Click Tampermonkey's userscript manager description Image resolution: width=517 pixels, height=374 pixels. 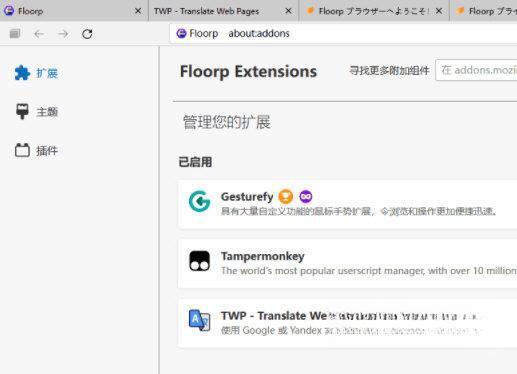tap(369, 271)
